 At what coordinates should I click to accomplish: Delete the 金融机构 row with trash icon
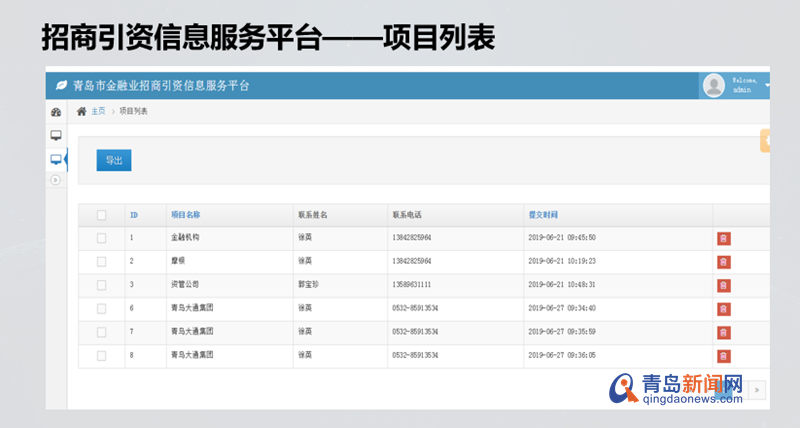pyautogui.click(x=723, y=238)
